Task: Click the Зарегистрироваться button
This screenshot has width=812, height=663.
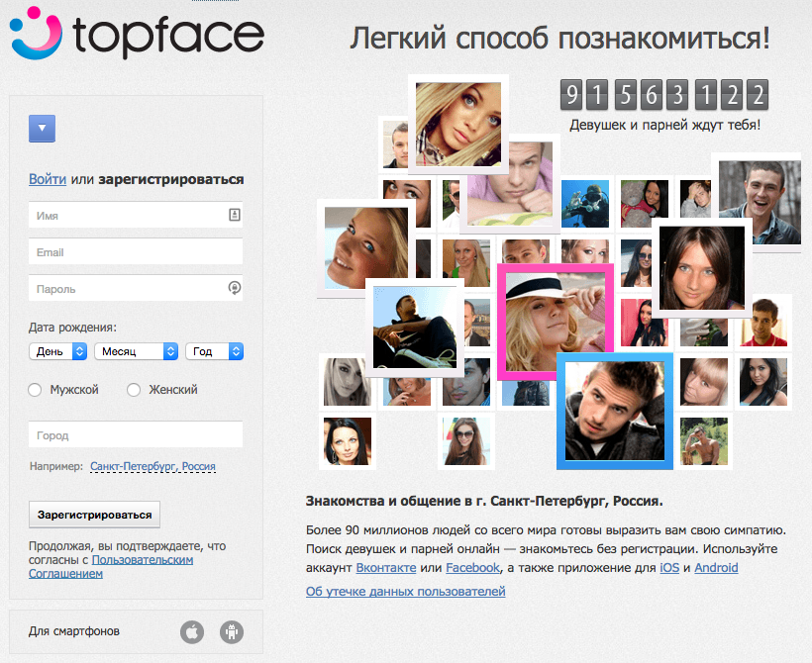Action: 94,515
